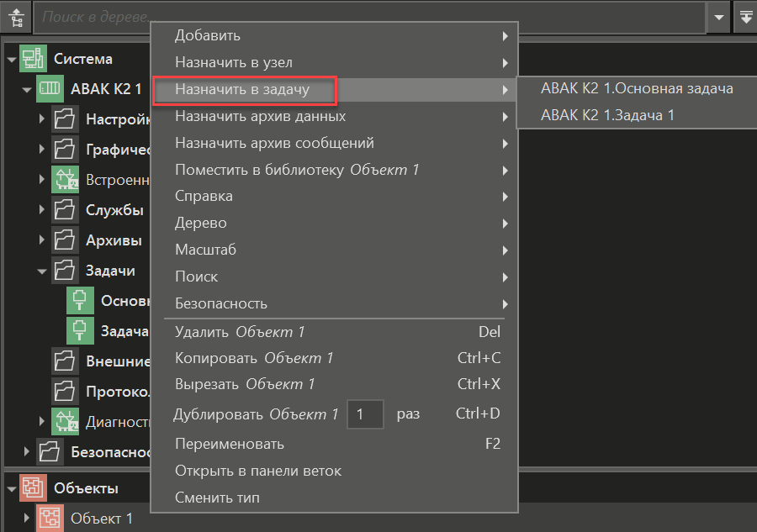
Task: Click the Настройки folder icon
Action: [x=65, y=119]
